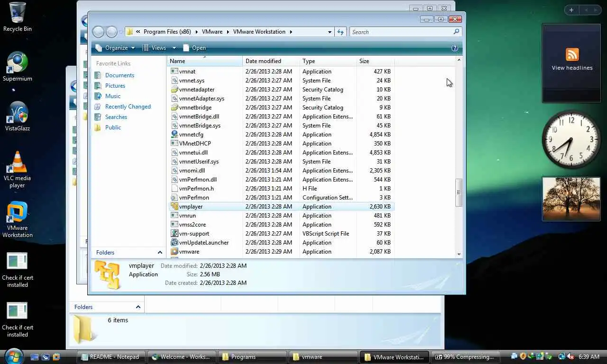
Task: Click the Open toolbar button
Action: click(194, 48)
